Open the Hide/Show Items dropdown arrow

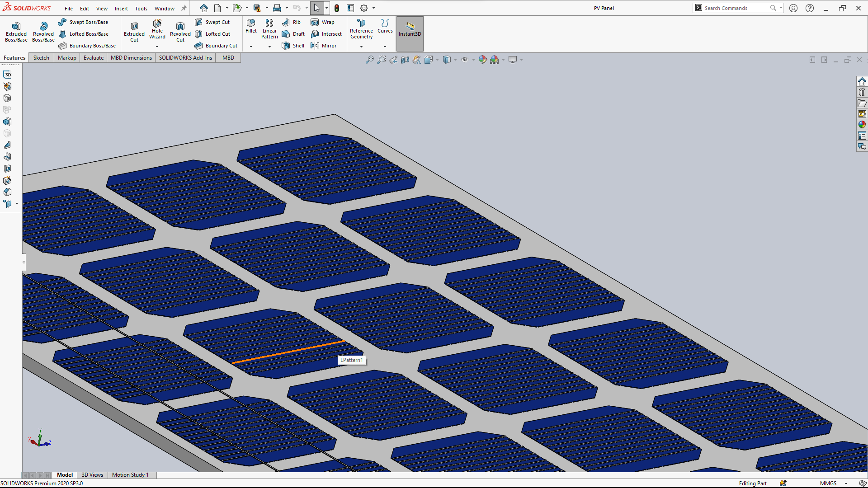click(x=473, y=60)
